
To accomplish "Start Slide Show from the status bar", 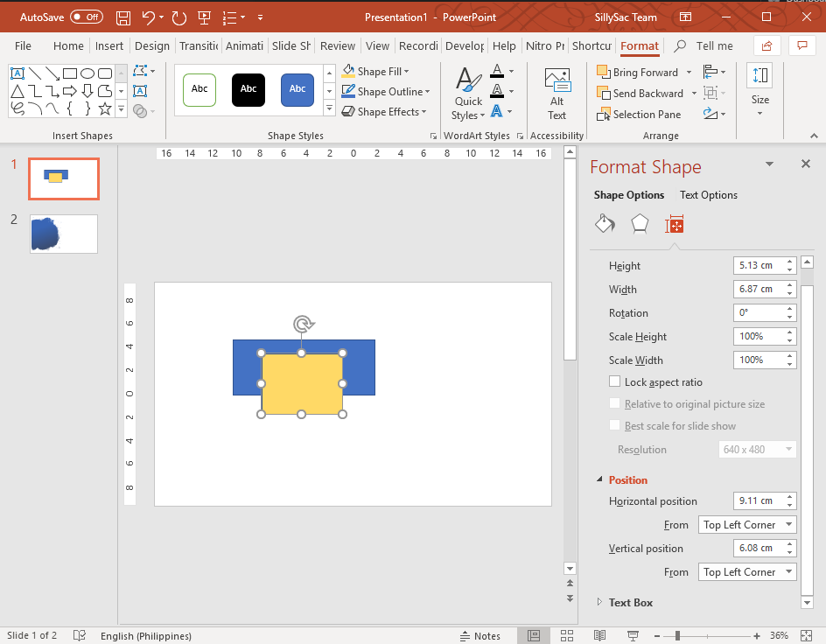I will (633, 635).
